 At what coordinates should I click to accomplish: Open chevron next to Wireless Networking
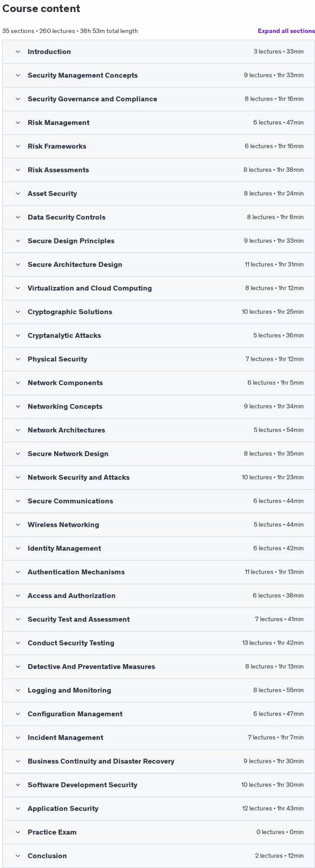point(18,525)
